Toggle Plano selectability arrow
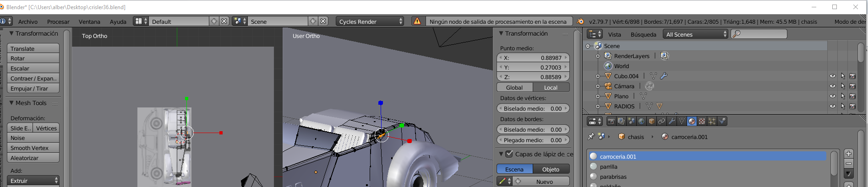Viewport: 868px width, 187px height. tap(843, 96)
